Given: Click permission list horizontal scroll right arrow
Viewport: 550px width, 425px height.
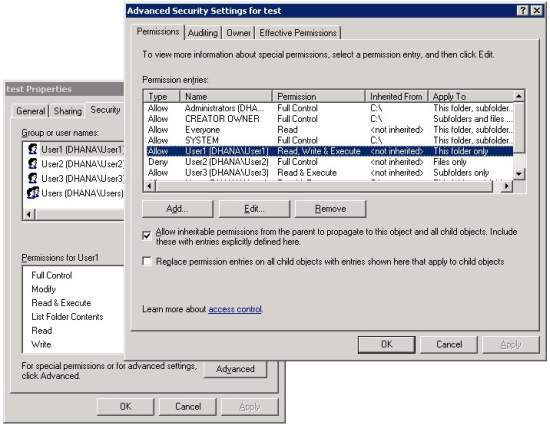Looking at the screenshot, I should tap(507, 186).
